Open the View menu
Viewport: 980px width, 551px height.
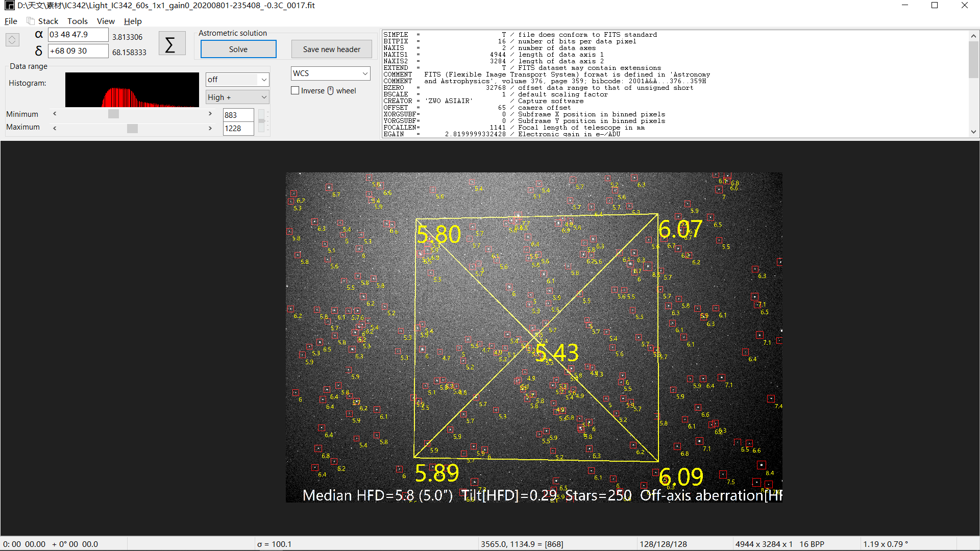click(106, 21)
